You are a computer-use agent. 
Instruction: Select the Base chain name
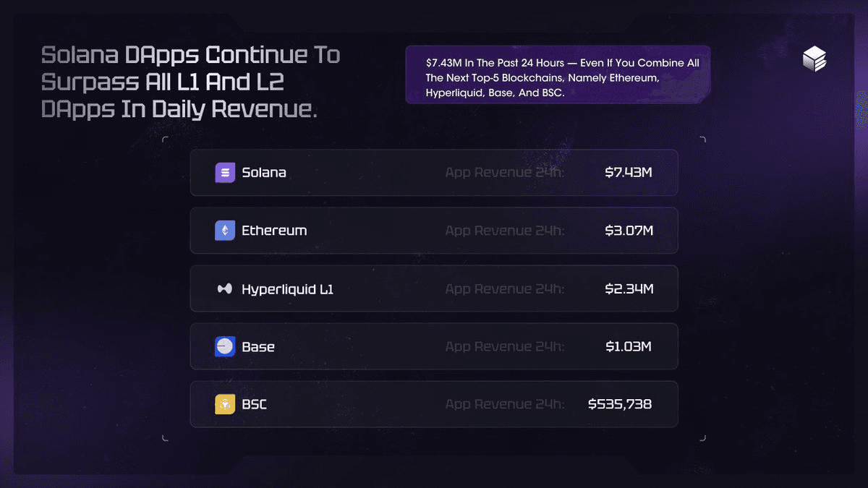point(258,347)
